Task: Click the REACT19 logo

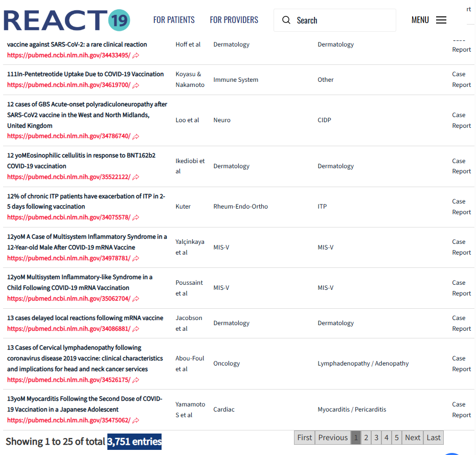Action: 66,20
